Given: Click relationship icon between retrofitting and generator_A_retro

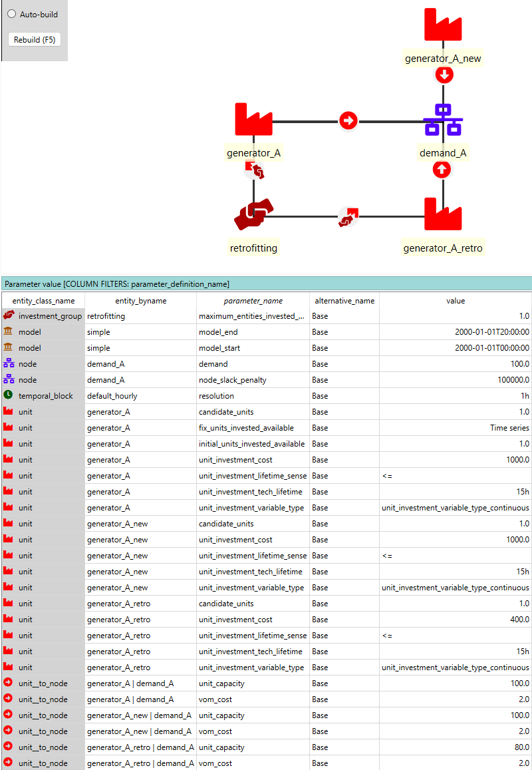Looking at the screenshot, I should click(348, 216).
